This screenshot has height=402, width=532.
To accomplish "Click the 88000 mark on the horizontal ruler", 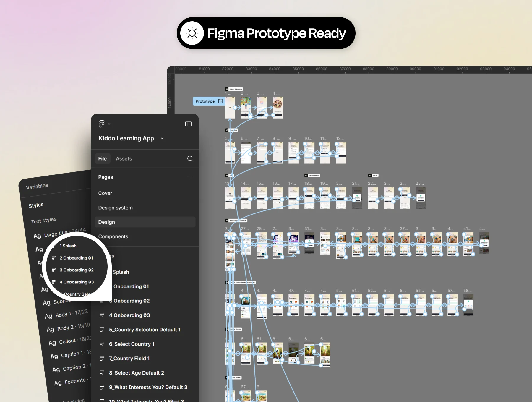I will pyautogui.click(x=369, y=69).
